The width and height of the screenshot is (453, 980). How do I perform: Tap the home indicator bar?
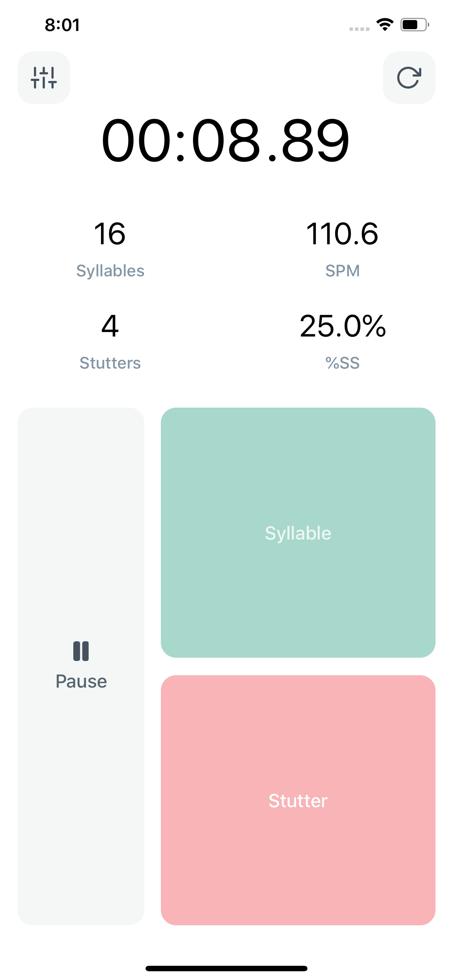coord(226,968)
